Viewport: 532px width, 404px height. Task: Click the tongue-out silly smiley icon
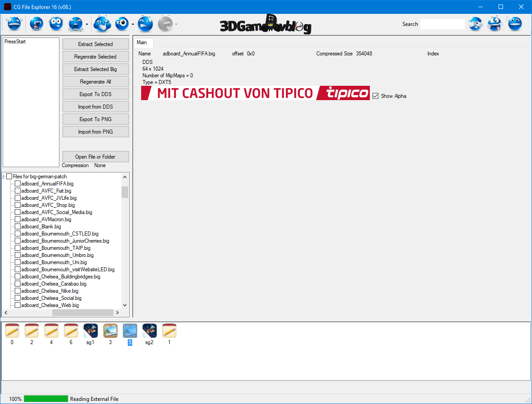point(494,24)
